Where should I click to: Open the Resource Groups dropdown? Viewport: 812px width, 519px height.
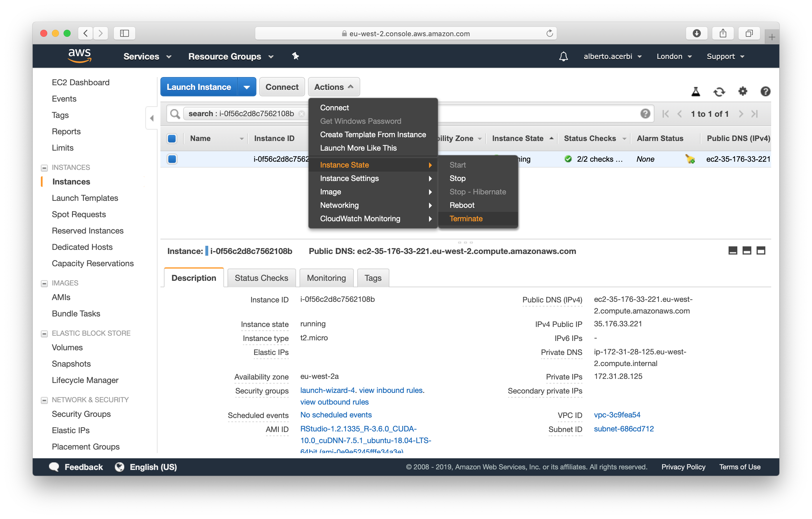(x=231, y=56)
